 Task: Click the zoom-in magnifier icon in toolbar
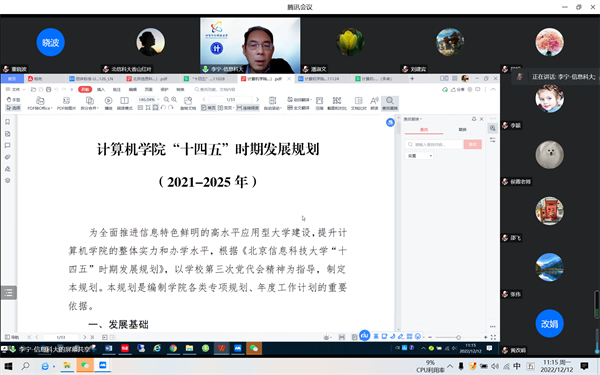tap(174, 99)
